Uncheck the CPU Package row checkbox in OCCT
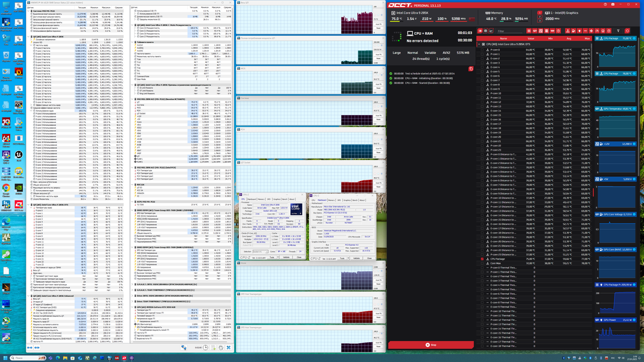Screen dimensions: 644x362 click(x=482, y=259)
